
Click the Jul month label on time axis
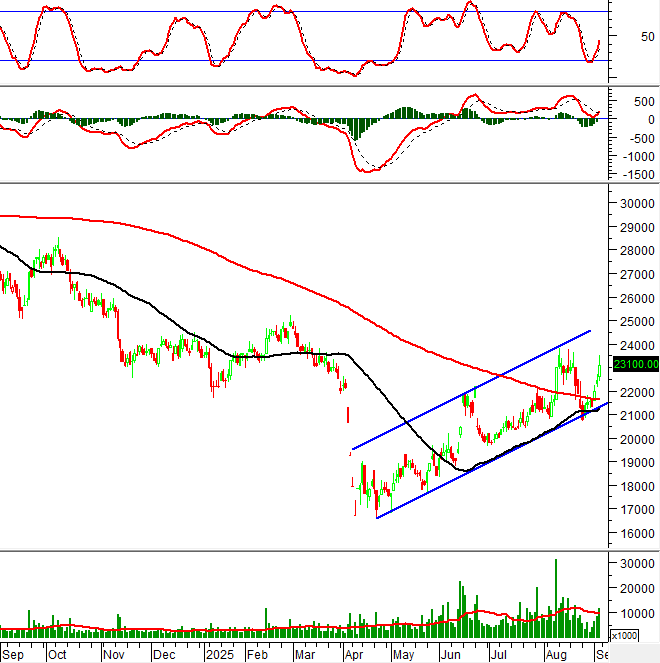(498, 654)
